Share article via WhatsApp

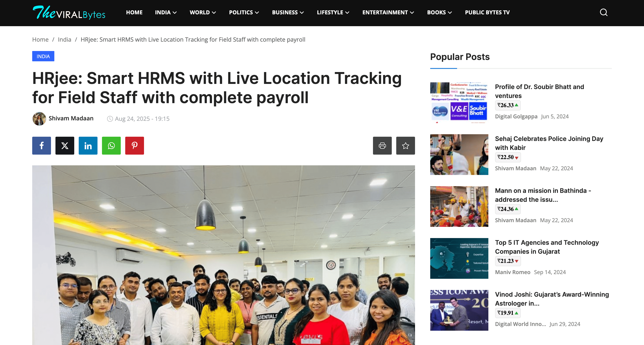[111, 145]
